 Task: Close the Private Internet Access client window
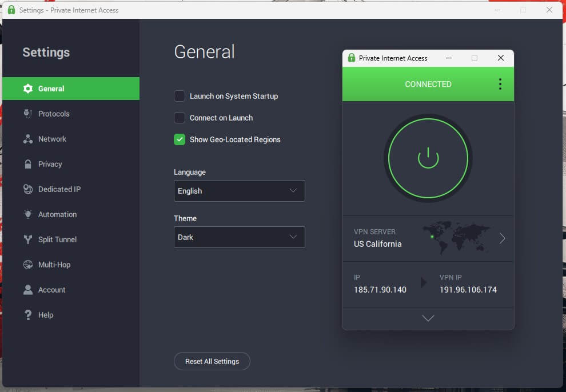pos(501,58)
